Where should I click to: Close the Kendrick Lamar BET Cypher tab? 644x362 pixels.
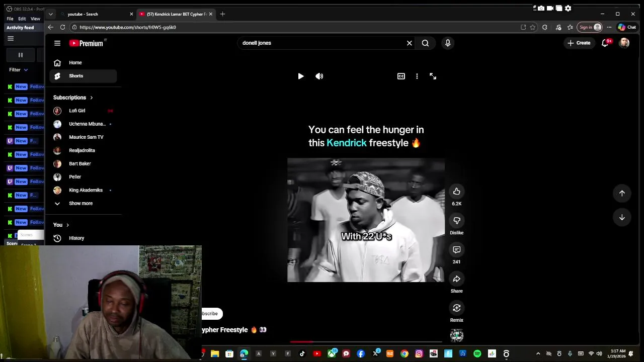211,14
